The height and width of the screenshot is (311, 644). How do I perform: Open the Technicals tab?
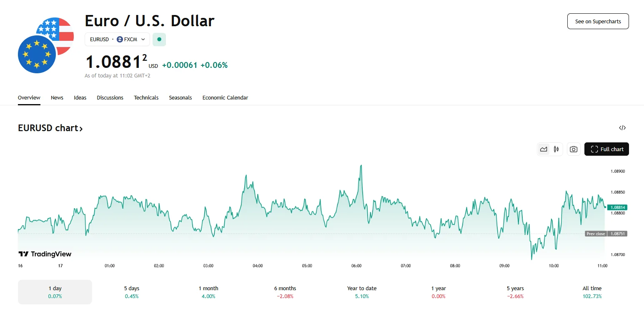[146, 98]
